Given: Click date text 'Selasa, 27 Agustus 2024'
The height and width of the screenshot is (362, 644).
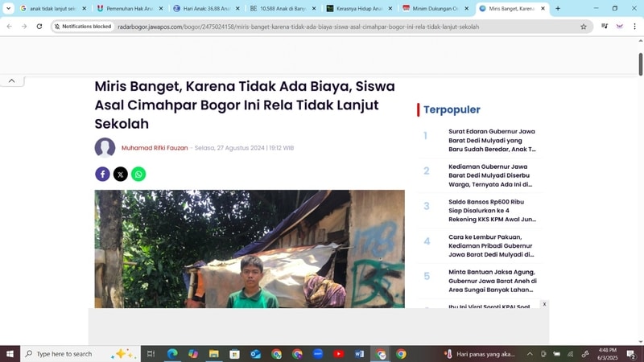Looking at the screenshot, I should (x=229, y=148).
